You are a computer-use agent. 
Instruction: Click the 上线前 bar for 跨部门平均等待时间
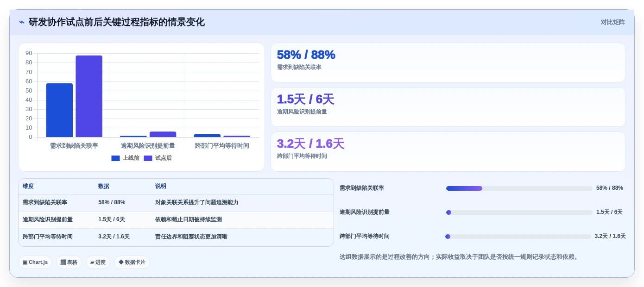[207, 136]
